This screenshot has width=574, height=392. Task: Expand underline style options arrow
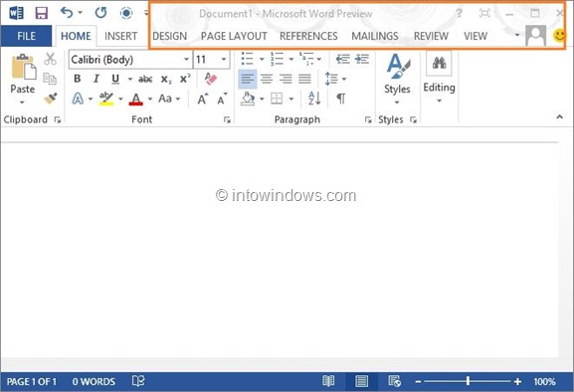pyautogui.click(x=129, y=79)
